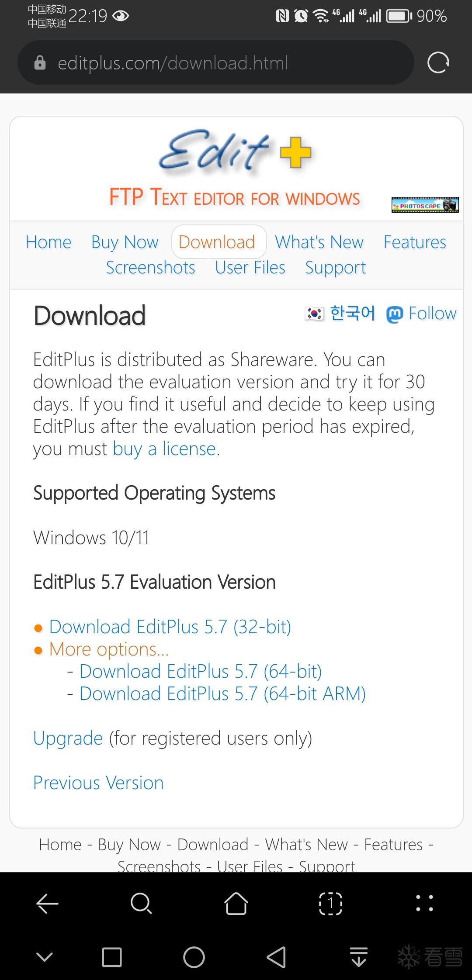The width and height of the screenshot is (472, 980).
Task: Open the buy a license link
Action: click(164, 449)
